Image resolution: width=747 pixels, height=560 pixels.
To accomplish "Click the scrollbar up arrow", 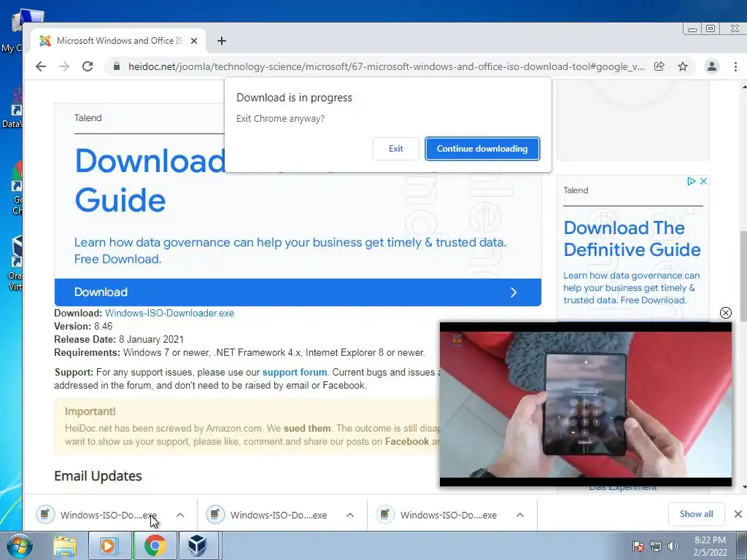I will (743, 87).
